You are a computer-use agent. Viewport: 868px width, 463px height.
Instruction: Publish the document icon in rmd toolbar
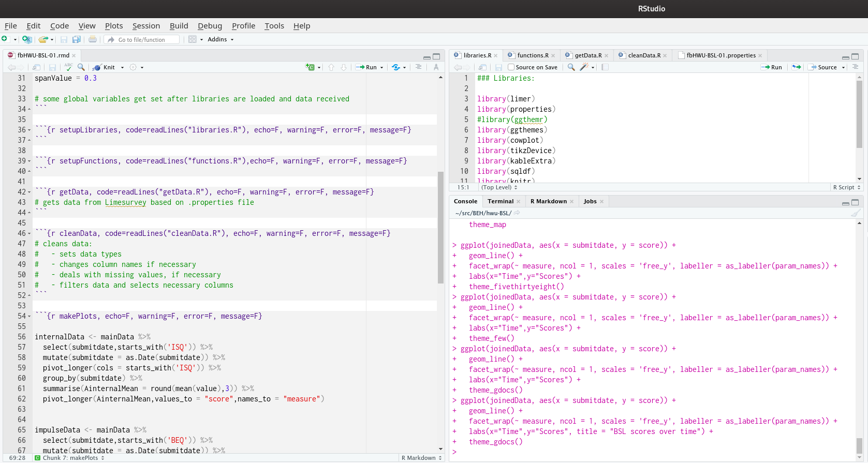point(396,67)
